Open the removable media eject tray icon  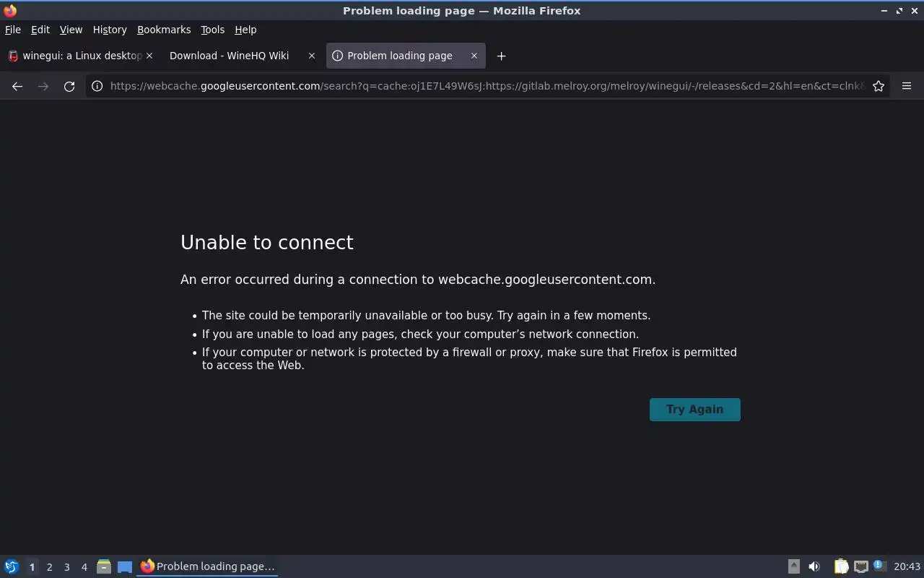tap(793, 566)
